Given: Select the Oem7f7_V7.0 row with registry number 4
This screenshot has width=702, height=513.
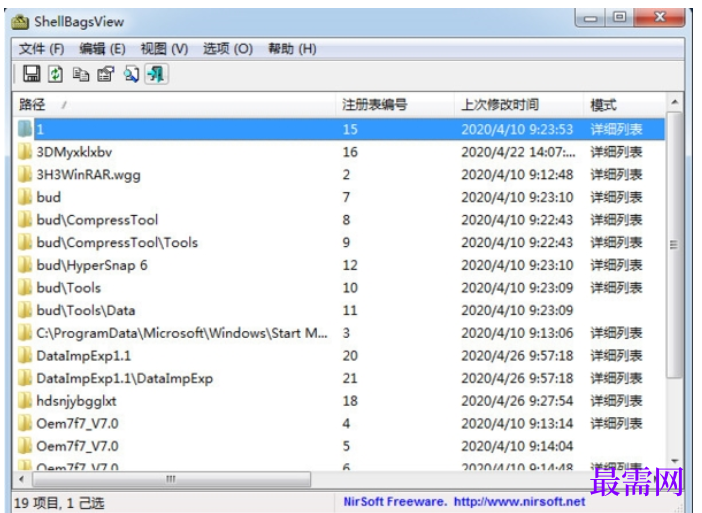Looking at the screenshot, I should pyautogui.click(x=339, y=423).
